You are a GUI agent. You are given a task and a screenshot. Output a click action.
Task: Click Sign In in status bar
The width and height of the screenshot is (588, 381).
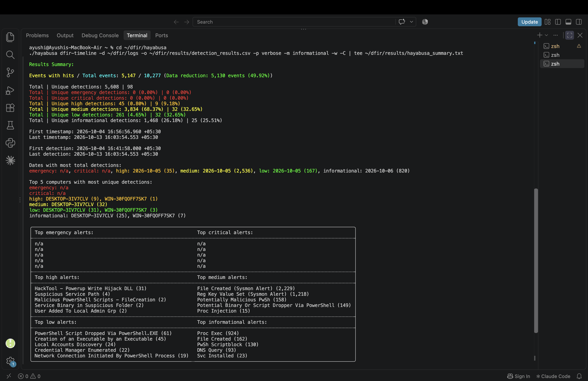(519, 376)
